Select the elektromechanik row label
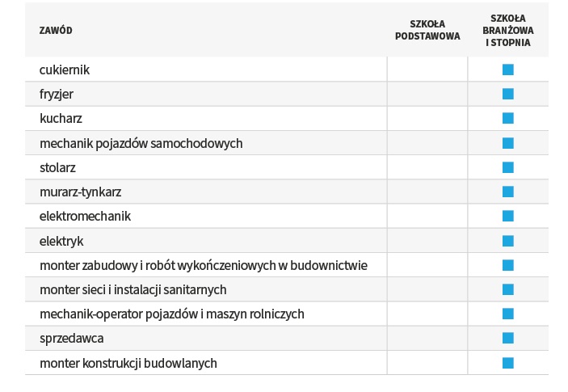The width and height of the screenshot is (568, 392). pos(85,217)
